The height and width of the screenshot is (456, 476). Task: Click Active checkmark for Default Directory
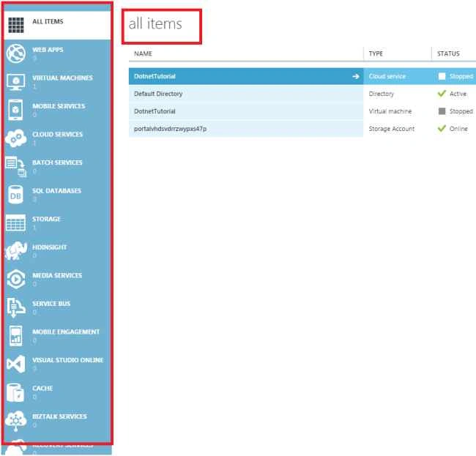click(x=442, y=94)
